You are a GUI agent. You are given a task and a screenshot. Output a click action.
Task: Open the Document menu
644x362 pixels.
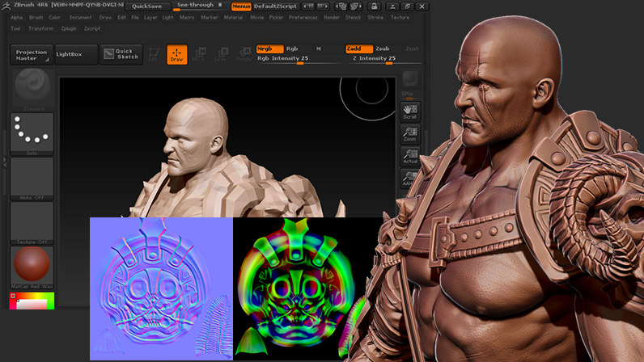81,18
